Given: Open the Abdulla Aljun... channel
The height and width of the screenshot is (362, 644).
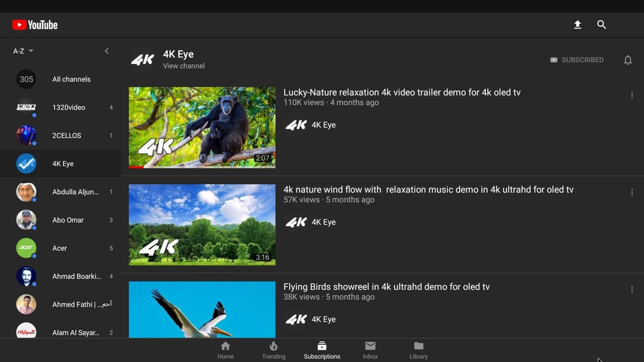Looking at the screenshot, I should click(x=61, y=192).
